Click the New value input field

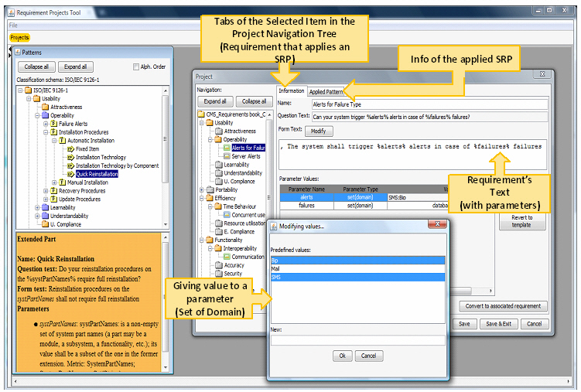357,339
